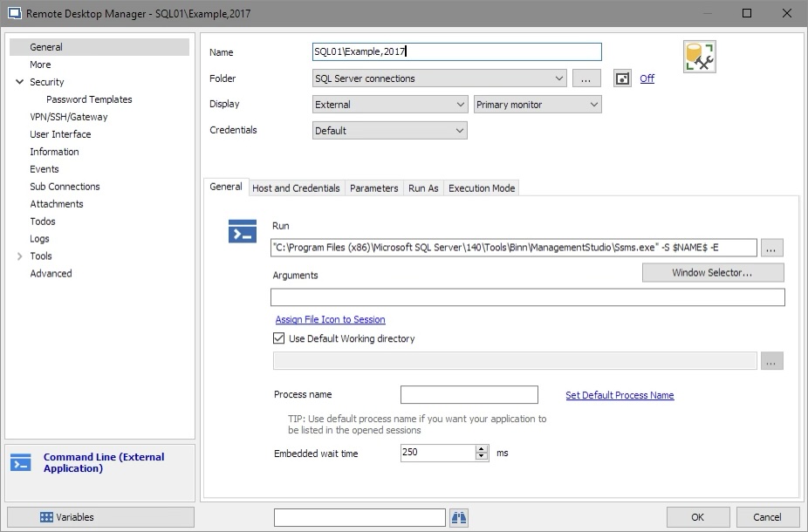
Task: Click the Variables button
Action: click(x=100, y=517)
